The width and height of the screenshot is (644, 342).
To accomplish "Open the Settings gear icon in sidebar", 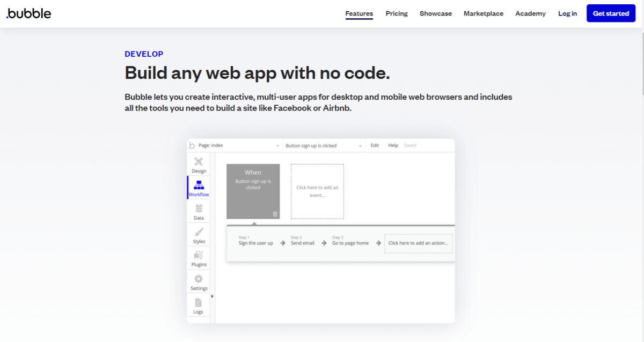I will (199, 279).
